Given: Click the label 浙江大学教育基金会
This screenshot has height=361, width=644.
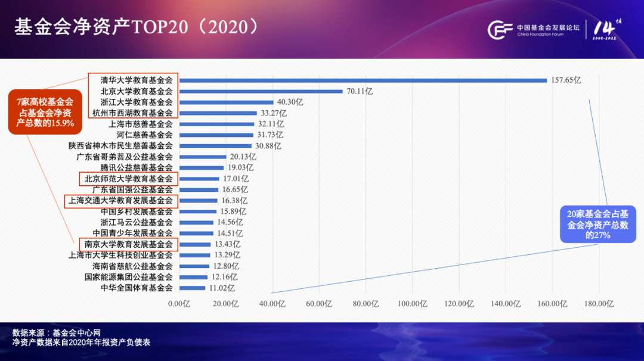Looking at the screenshot, I should tap(137, 102).
